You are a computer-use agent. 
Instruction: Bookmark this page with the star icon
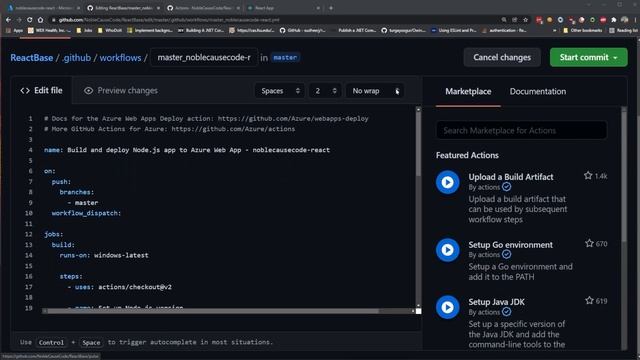pyautogui.click(x=525, y=20)
